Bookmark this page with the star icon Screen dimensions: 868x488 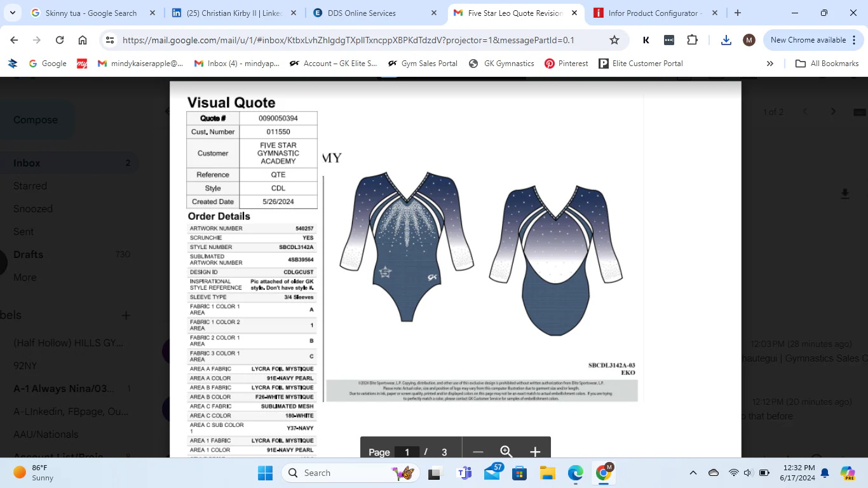[614, 40]
